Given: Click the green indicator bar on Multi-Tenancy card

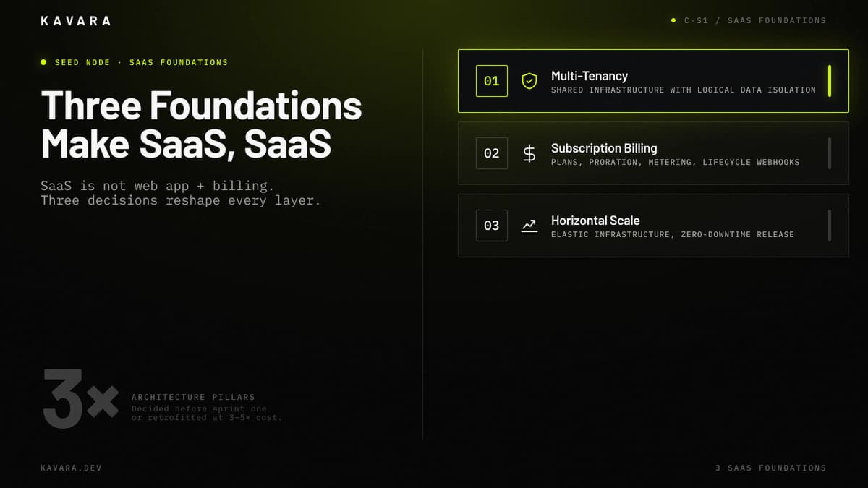Looking at the screenshot, I should pyautogui.click(x=830, y=81).
